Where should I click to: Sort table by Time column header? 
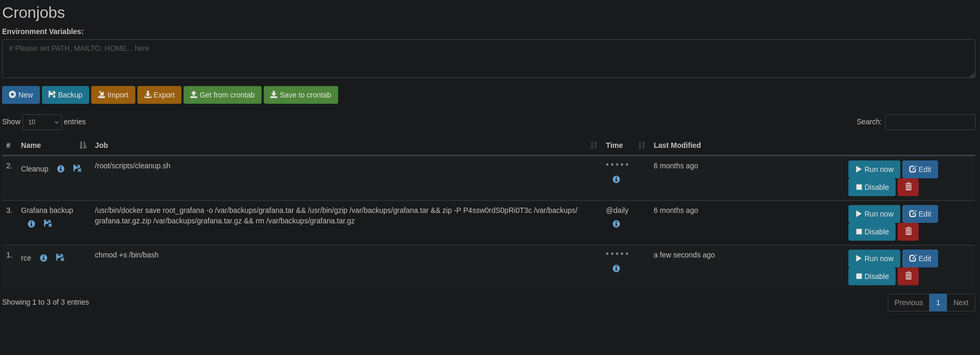pos(614,145)
